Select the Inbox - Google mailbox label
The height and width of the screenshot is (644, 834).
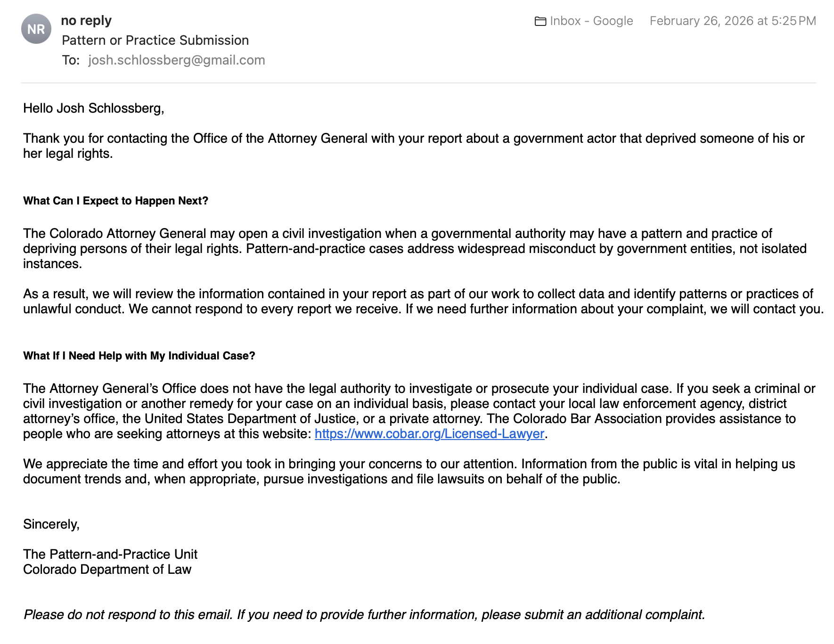tap(591, 21)
